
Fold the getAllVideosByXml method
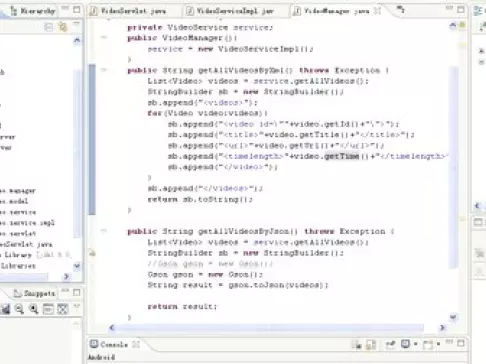104,70
